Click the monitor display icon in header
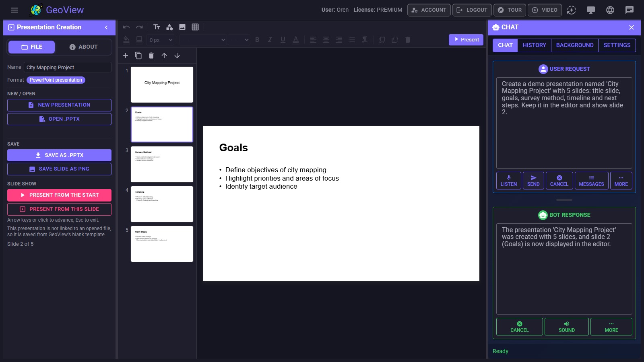644x362 pixels. click(591, 10)
